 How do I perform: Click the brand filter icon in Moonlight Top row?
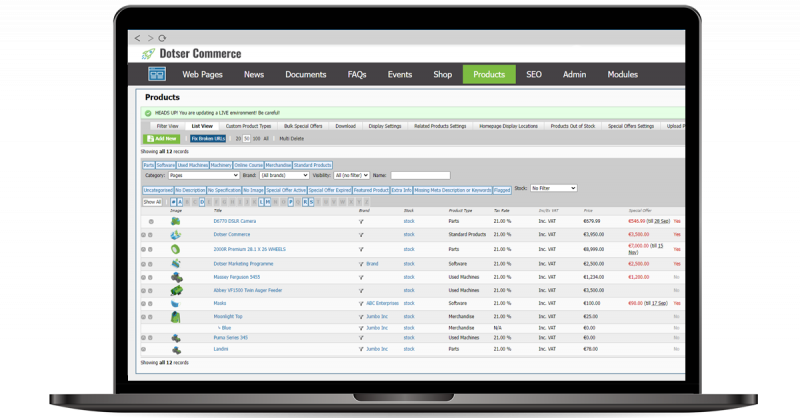click(x=361, y=317)
